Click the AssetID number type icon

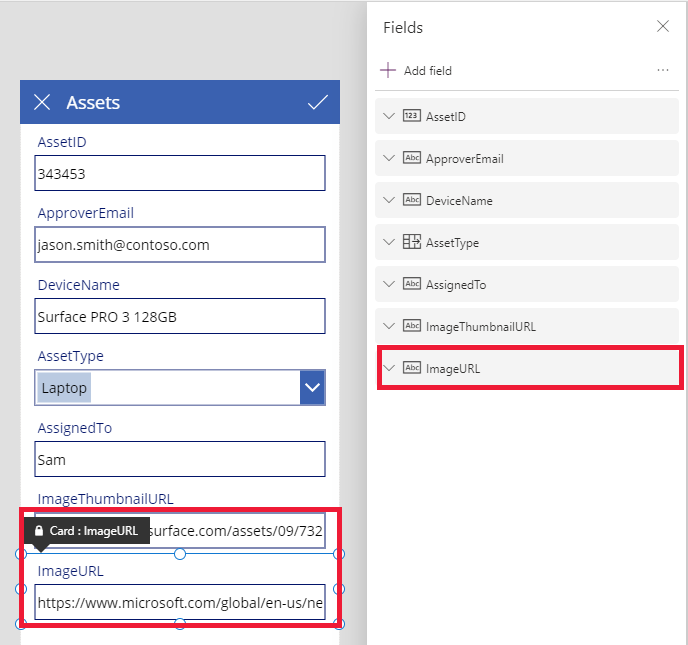point(412,116)
